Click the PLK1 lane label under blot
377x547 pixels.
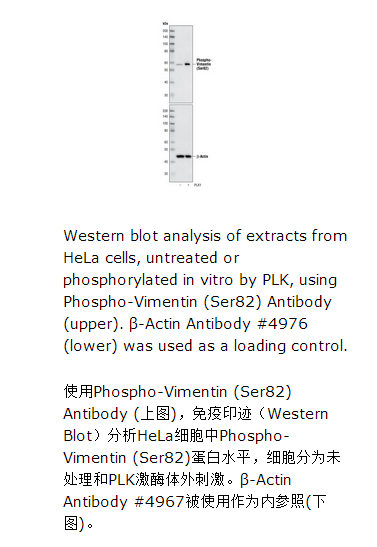(x=197, y=185)
